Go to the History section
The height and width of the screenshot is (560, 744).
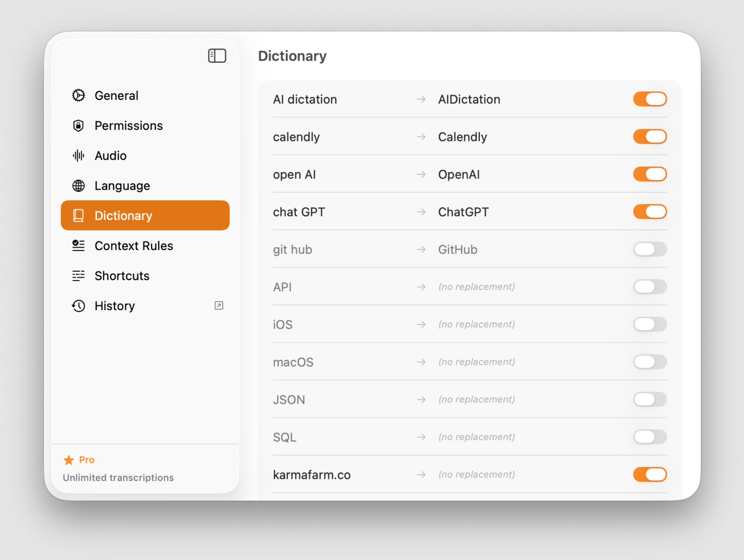(x=115, y=306)
